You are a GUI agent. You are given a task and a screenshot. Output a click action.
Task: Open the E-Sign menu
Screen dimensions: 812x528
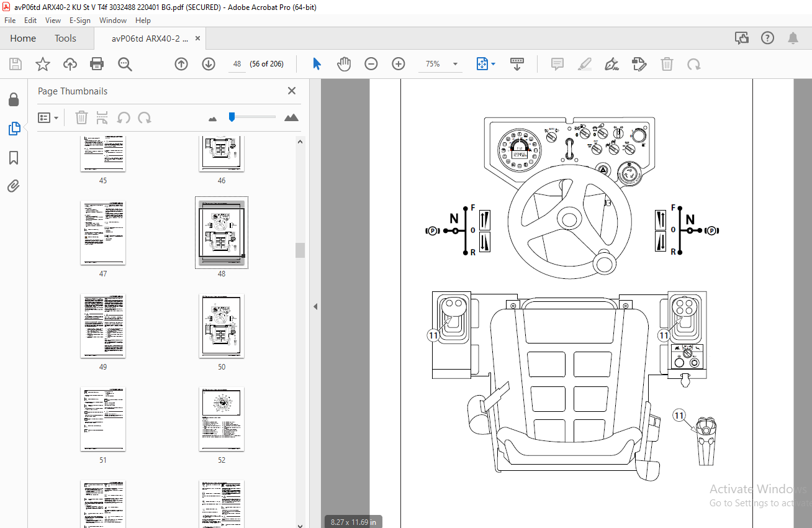80,20
